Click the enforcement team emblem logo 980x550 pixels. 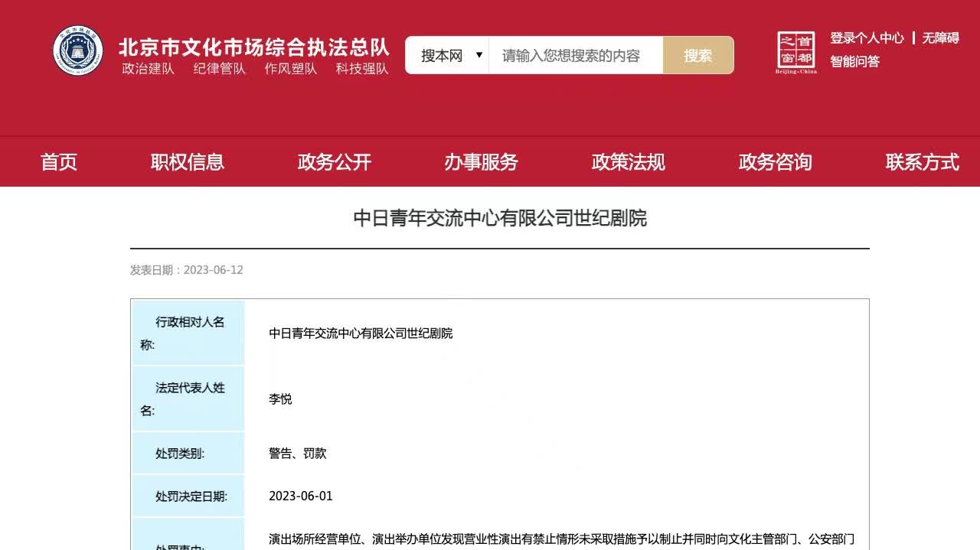78,51
